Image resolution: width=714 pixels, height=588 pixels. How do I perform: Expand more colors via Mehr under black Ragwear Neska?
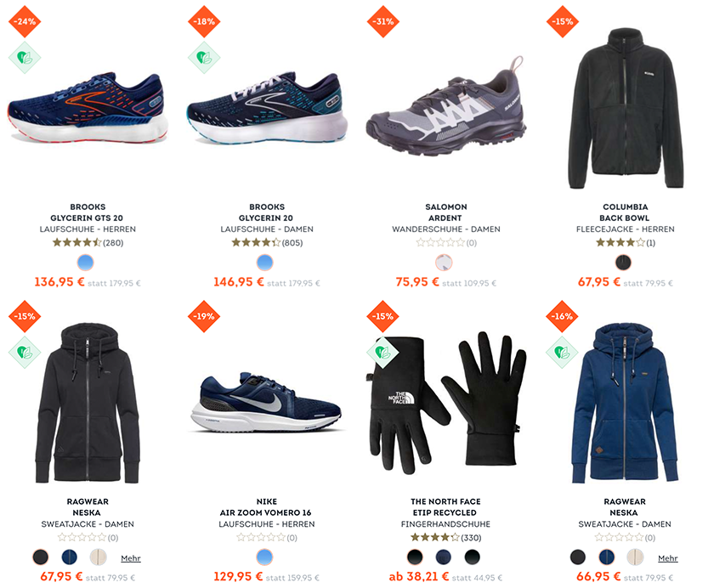point(131,558)
